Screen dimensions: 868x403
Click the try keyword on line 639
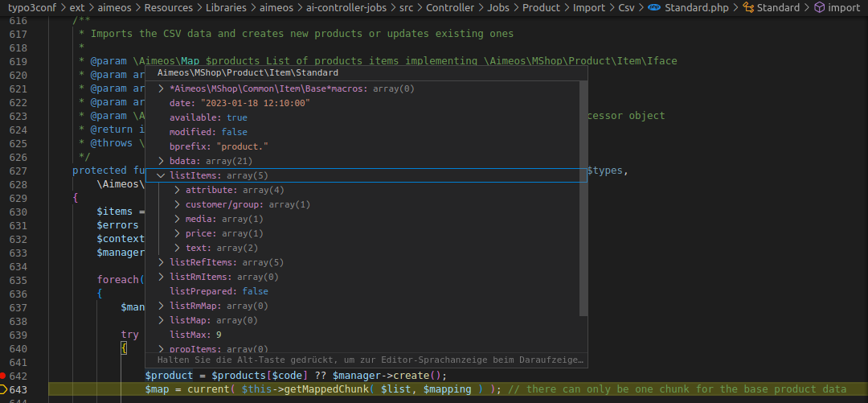(x=130, y=335)
